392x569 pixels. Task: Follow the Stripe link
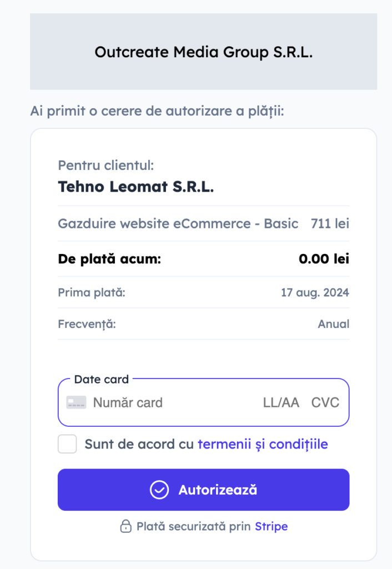[271, 526]
